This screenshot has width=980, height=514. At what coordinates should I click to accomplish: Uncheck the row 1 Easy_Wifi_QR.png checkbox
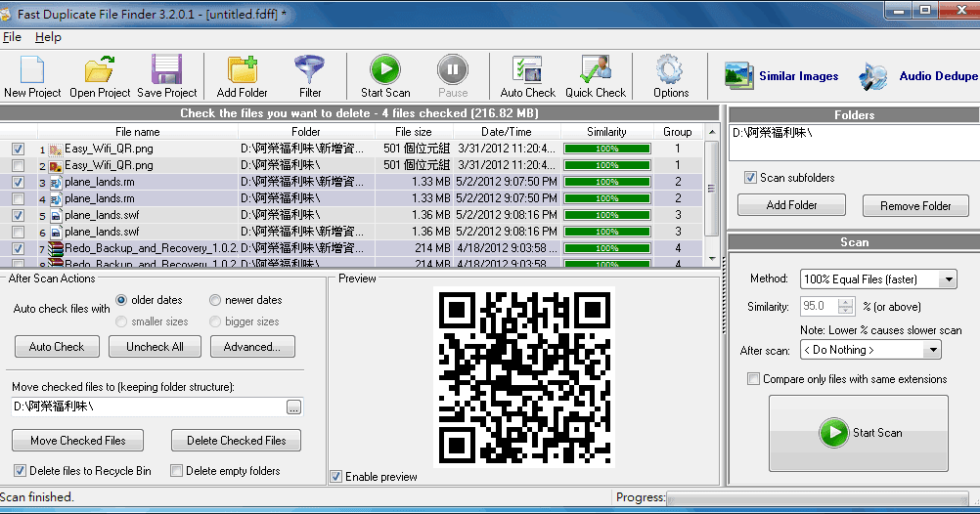click(19, 150)
